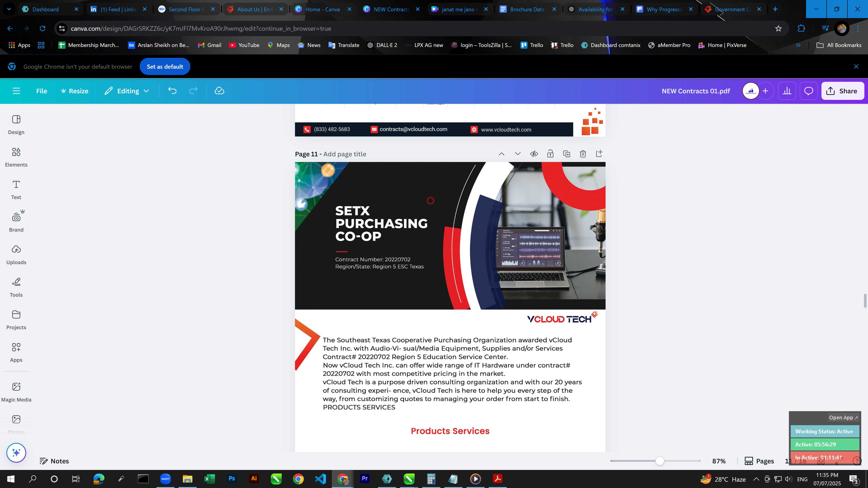Select the Products Services red heading
Viewport: 868px width, 488px height.
(x=450, y=431)
